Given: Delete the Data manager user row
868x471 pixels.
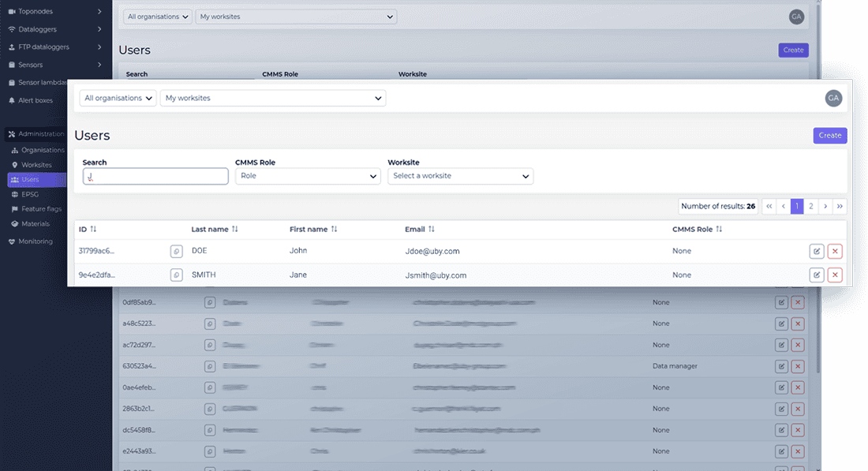Looking at the screenshot, I should pyautogui.click(x=798, y=366).
